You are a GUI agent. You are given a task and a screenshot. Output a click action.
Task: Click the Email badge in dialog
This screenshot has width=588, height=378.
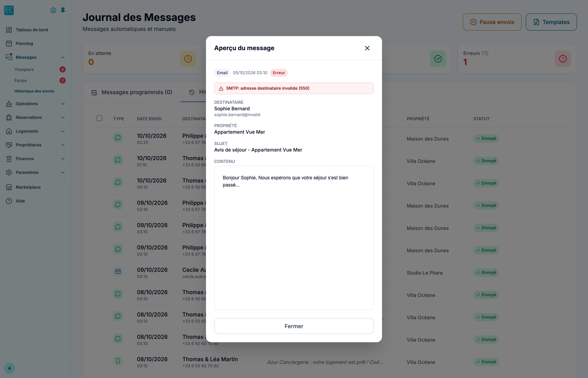pyautogui.click(x=222, y=73)
